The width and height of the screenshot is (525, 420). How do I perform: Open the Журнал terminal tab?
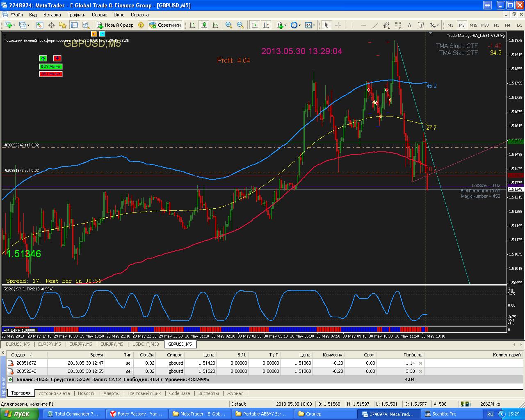click(235, 393)
